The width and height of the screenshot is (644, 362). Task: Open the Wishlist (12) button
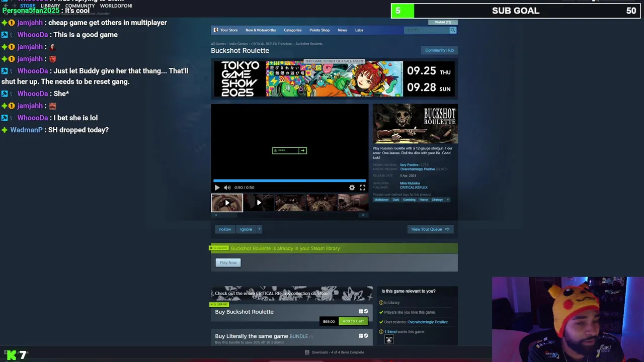pos(443,22)
